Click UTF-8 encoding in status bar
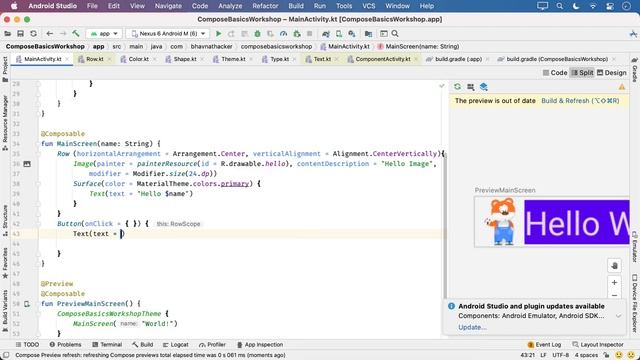640x360 pixels. [x=560, y=355]
